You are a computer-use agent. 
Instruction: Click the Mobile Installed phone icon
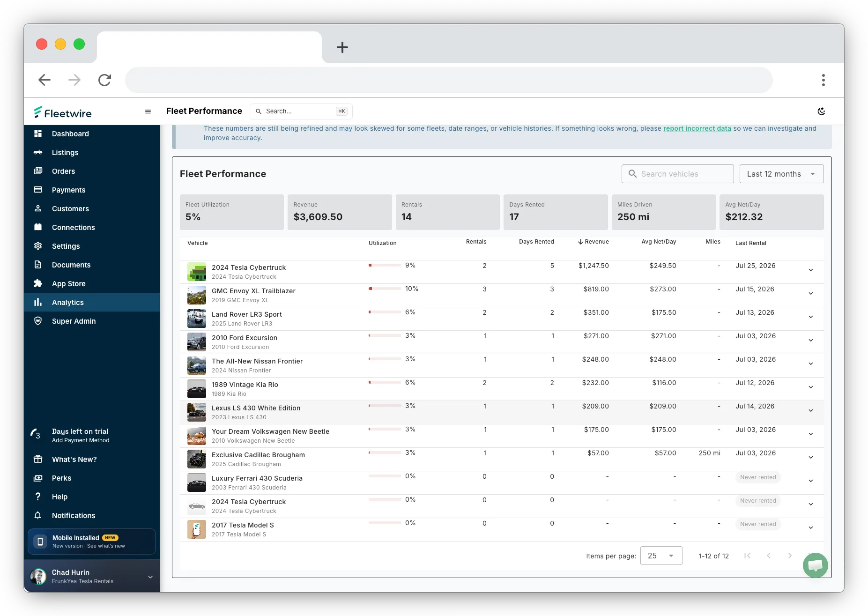(x=40, y=542)
